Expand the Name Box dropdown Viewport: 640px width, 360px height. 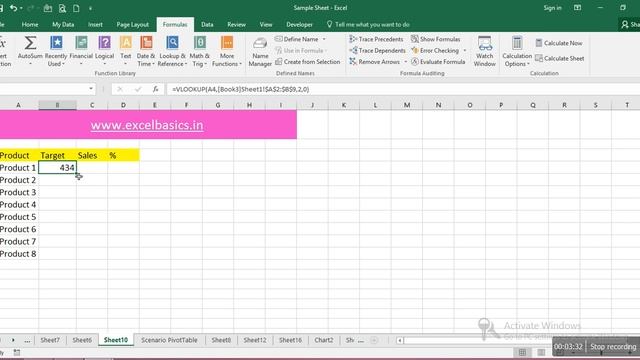click(x=91, y=89)
